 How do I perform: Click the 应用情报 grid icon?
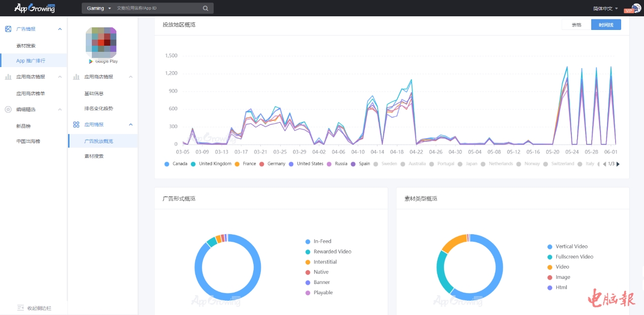76,124
